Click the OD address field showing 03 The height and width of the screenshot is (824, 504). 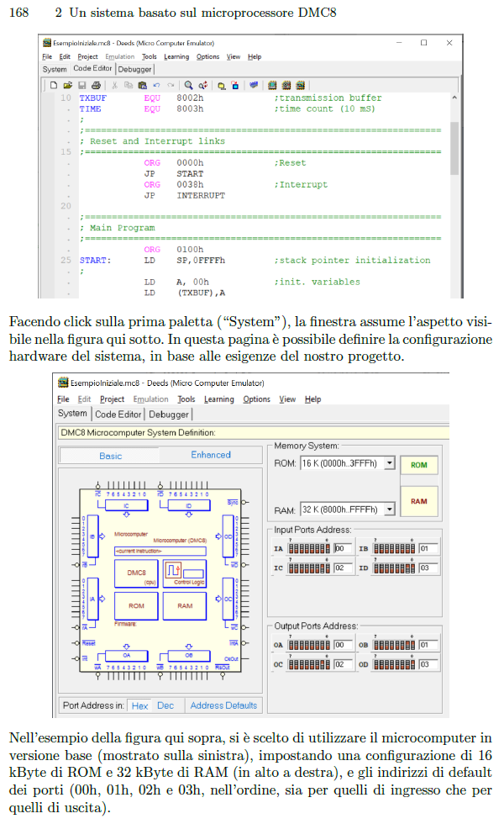428,664
